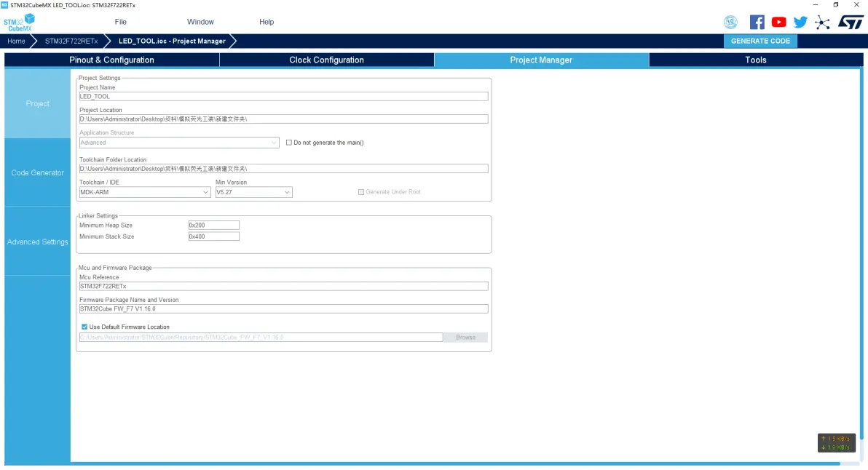
Task: Click the Project Name input field
Action: tap(283, 96)
